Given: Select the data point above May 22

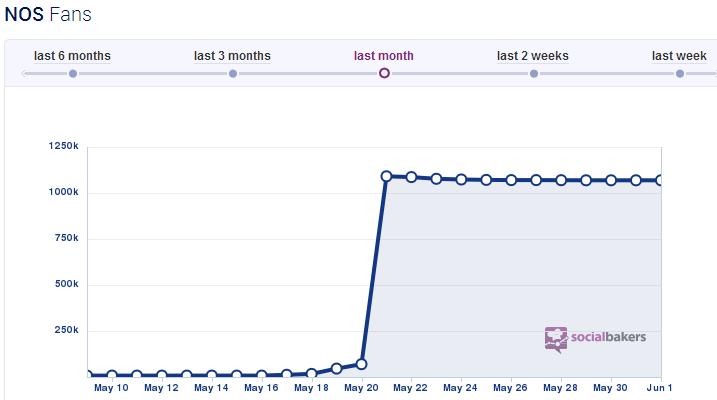Looking at the screenshot, I should point(411,177).
